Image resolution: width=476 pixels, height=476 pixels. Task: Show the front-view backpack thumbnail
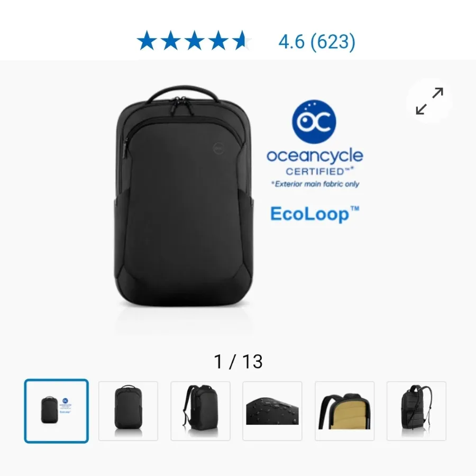(x=128, y=411)
